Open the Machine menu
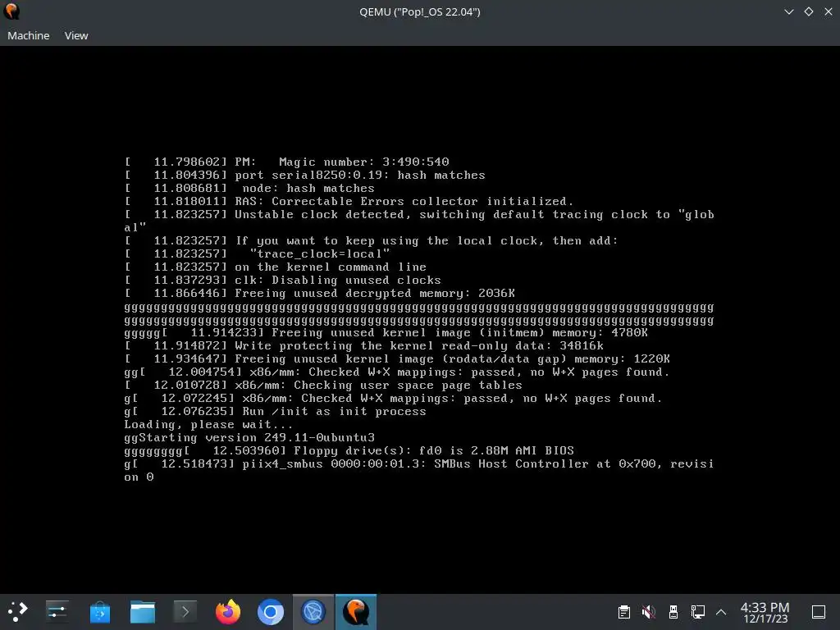Viewport: 840px width, 630px height. coord(29,35)
